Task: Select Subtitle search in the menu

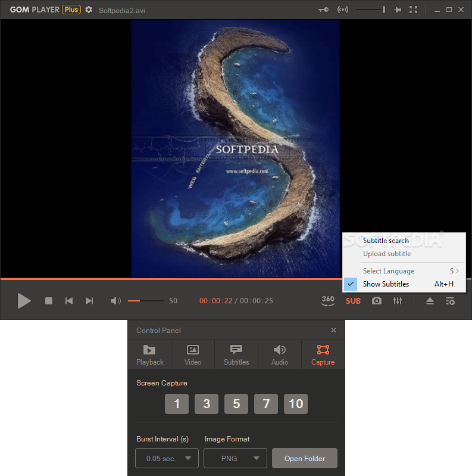Action: (404, 241)
